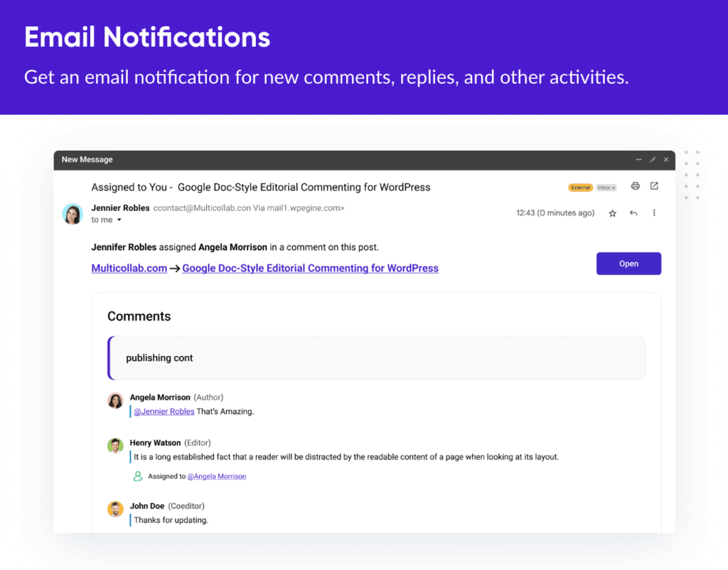
Task: Reply to the email with arrow icon
Action: pyautogui.click(x=633, y=213)
